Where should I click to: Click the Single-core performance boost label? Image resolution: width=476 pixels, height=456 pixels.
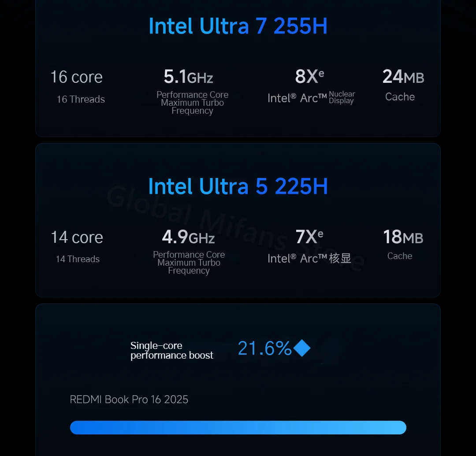tap(172, 350)
